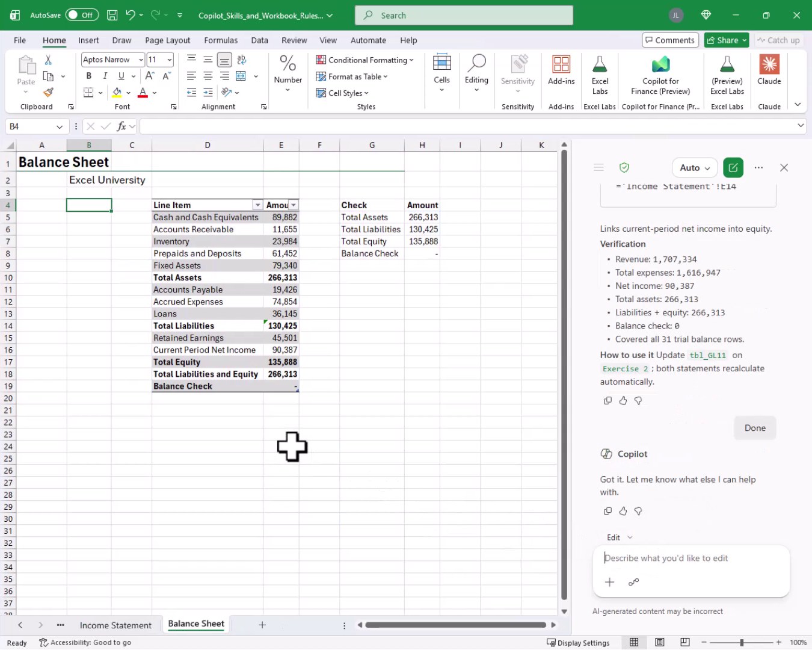Viewport: 812px width, 650px height.
Task: Click the Done button in Copilot
Action: click(x=755, y=428)
